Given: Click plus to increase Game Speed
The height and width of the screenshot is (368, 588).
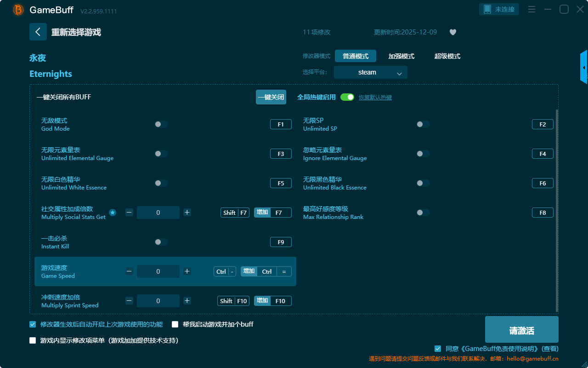Looking at the screenshot, I should [x=187, y=271].
